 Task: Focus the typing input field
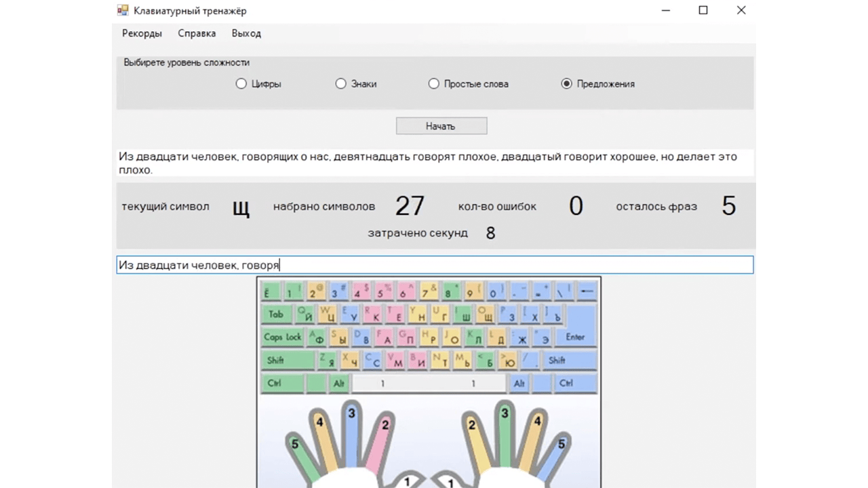pyautogui.click(x=435, y=265)
